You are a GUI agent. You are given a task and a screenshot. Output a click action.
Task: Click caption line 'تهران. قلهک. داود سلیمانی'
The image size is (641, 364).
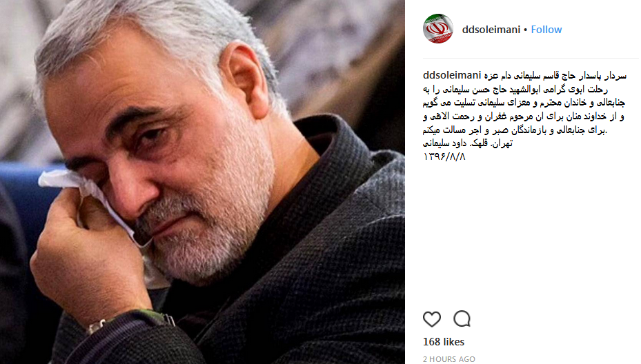click(468, 143)
